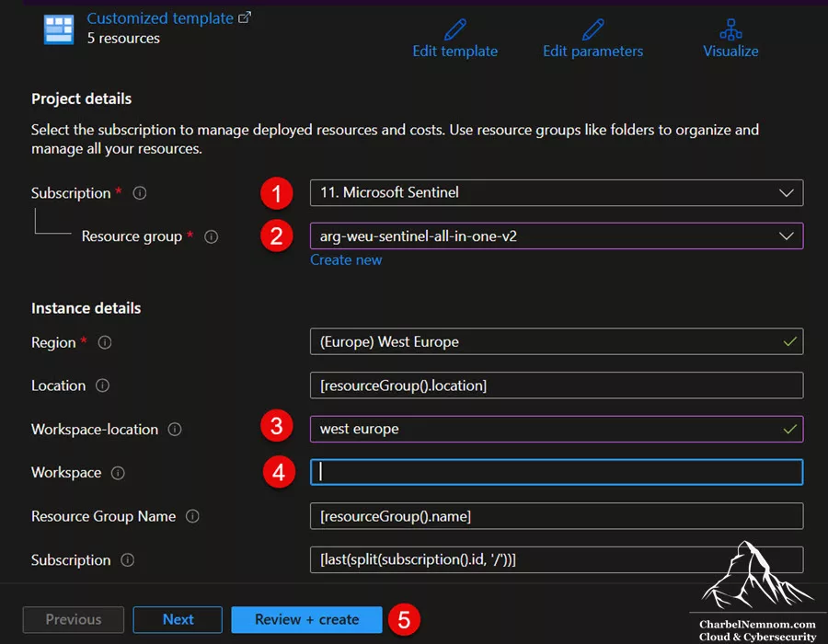This screenshot has width=828, height=644.
Task: Show info for top Subscription field
Action: (140, 193)
